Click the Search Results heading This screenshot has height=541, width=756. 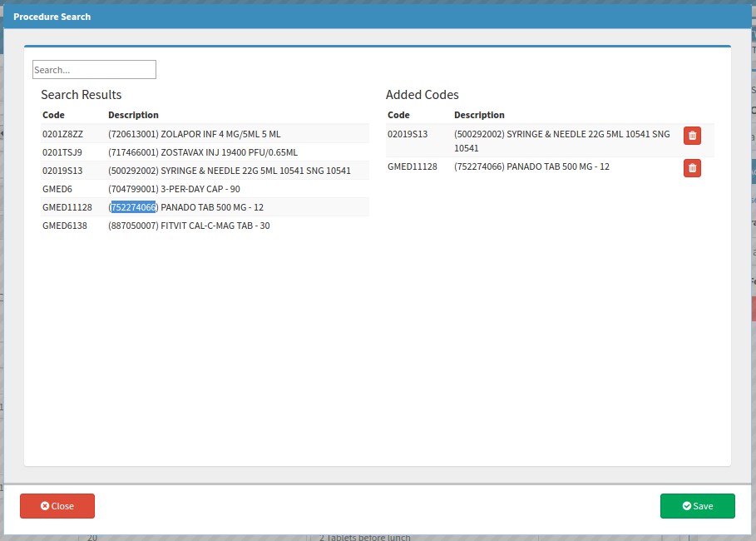point(82,95)
